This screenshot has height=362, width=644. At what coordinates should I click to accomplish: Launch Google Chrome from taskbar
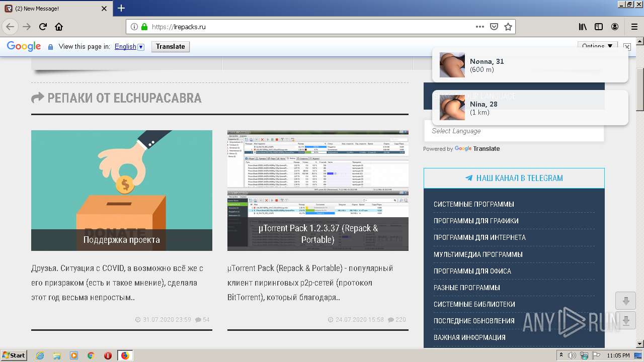click(91, 355)
